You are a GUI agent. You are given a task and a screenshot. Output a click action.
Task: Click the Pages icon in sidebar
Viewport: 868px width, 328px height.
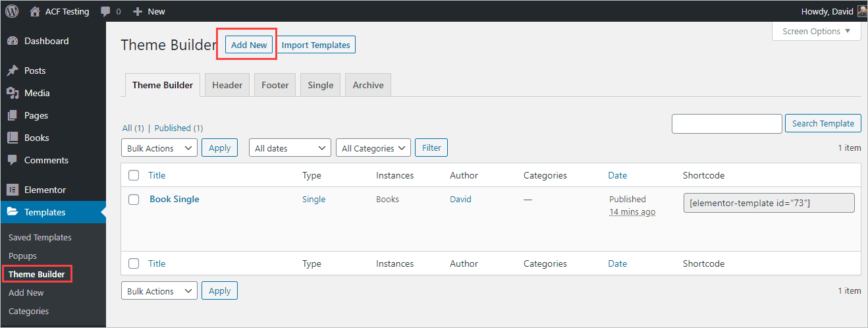pos(13,115)
